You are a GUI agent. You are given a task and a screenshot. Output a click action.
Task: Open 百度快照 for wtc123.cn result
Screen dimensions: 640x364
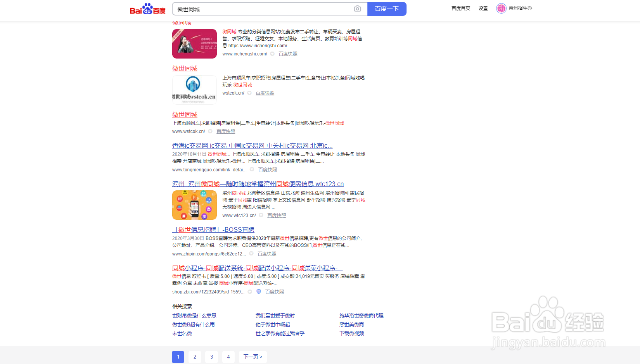point(277,216)
